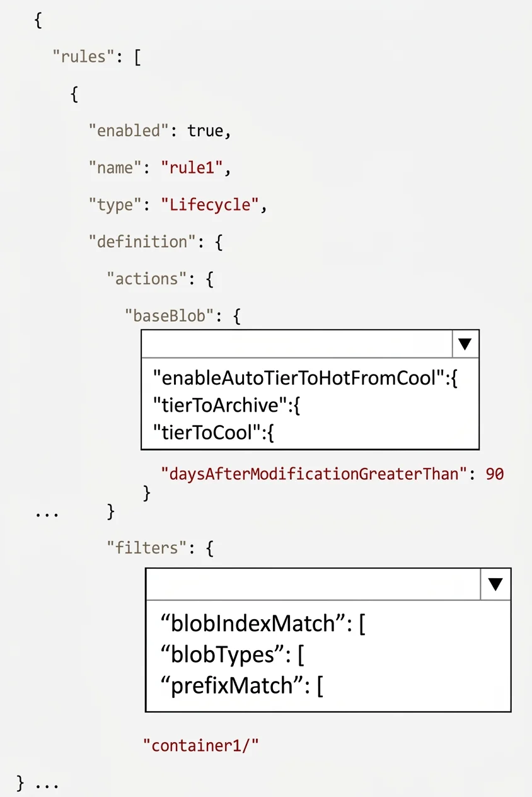Select the "blobIndexMatch" option
The width and height of the screenshot is (532, 797).
263,624
